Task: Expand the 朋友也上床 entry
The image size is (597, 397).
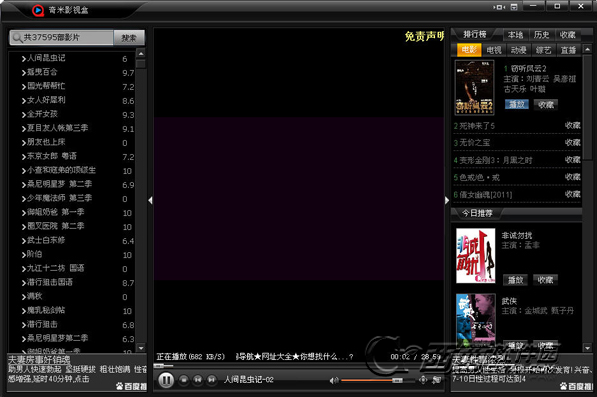Action: (x=24, y=143)
